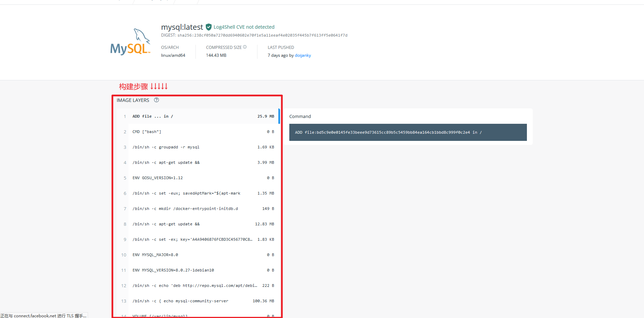Open the doijanky user profile link

click(x=303, y=55)
